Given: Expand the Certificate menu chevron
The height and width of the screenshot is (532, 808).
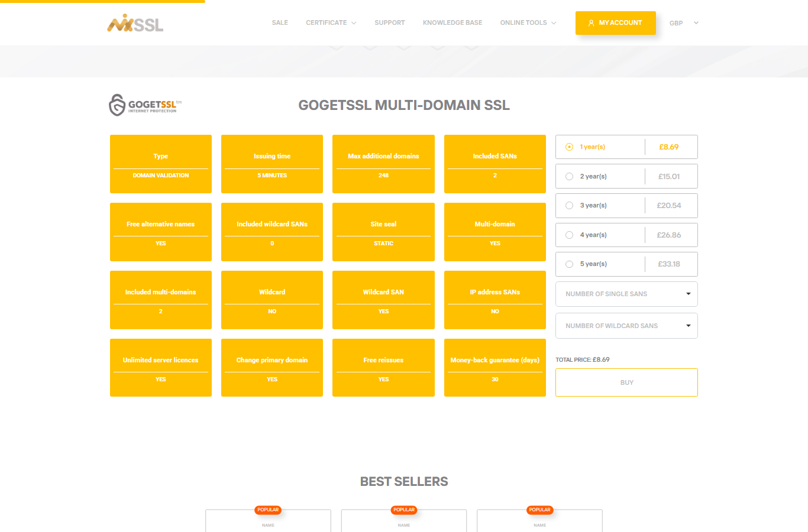Looking at the screenshot, I should [354, 23].
